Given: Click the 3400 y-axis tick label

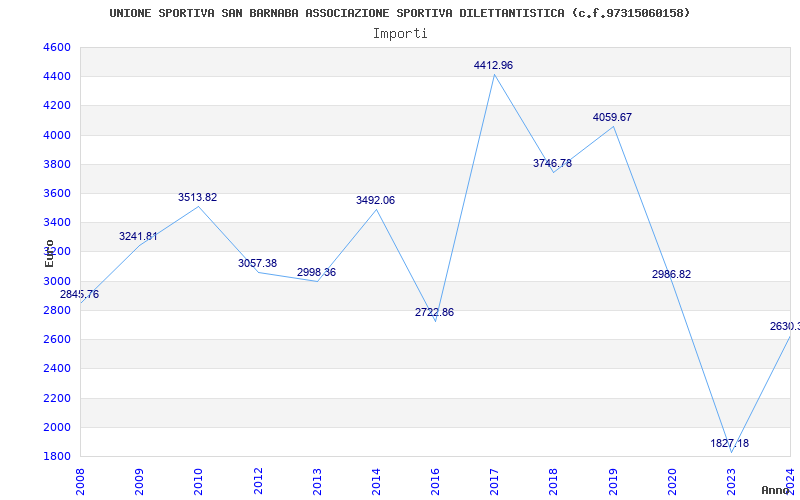Looking at the screenshot, I should (57, 222).
